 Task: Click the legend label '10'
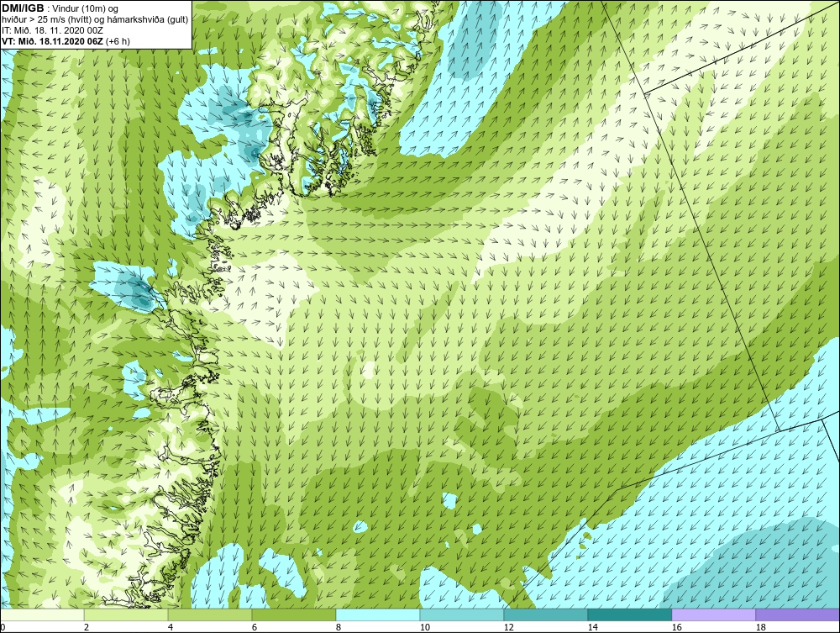[425, 627]
